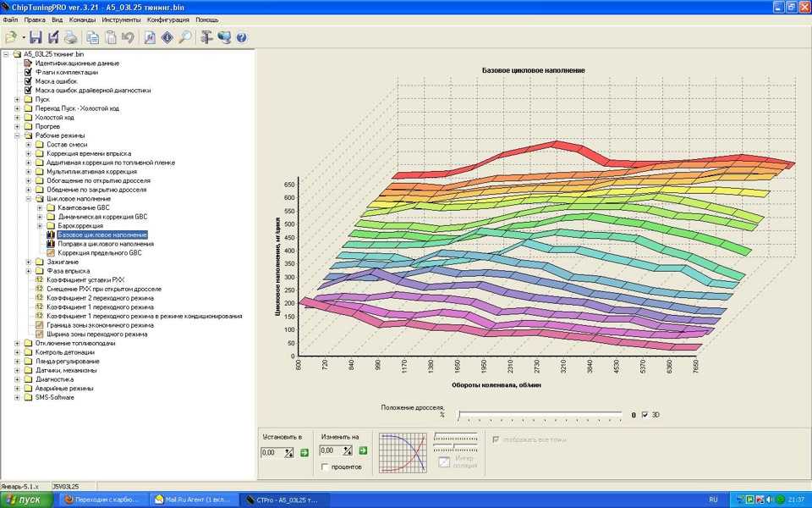Click the magnifying glass search icon

tap(184, 37)
